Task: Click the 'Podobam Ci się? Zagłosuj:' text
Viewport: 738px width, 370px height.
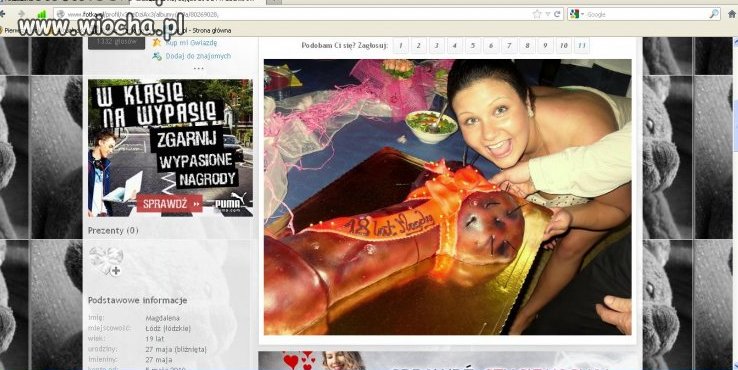Action: (x=345, y=46)
